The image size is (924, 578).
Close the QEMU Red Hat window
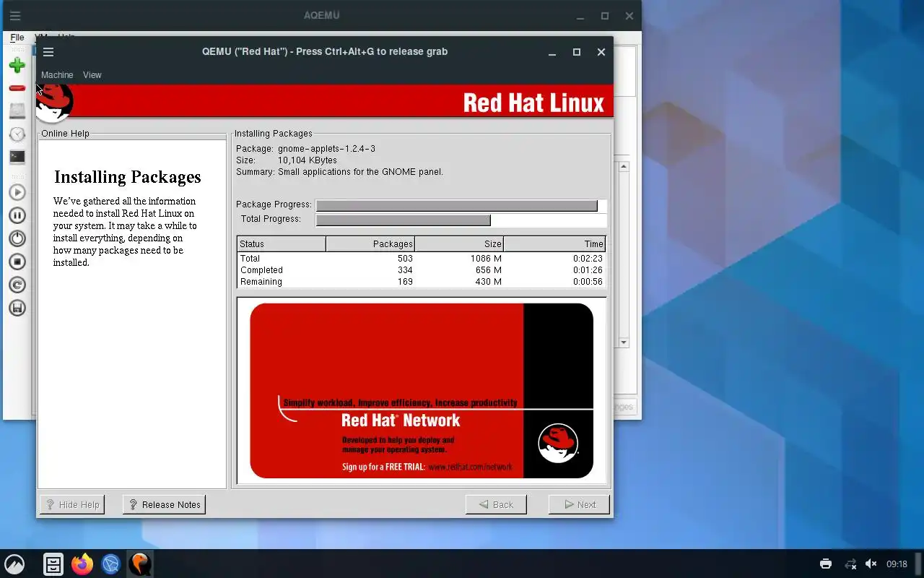[601, 52]
